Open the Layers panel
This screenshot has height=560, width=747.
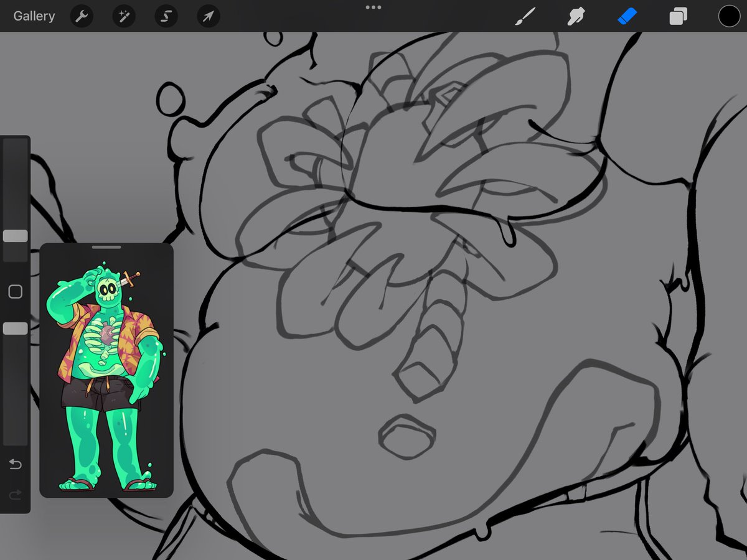point(678,16)
